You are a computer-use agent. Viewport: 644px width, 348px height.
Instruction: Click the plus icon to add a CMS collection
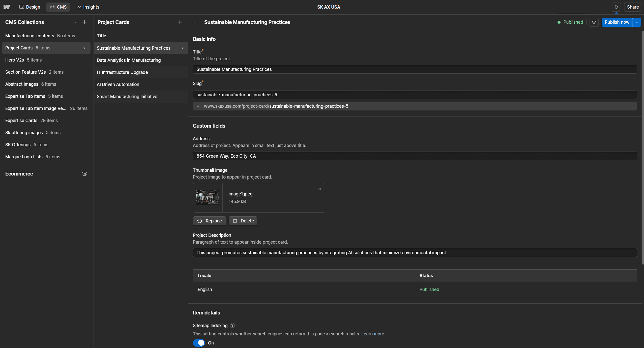[84, 22]
